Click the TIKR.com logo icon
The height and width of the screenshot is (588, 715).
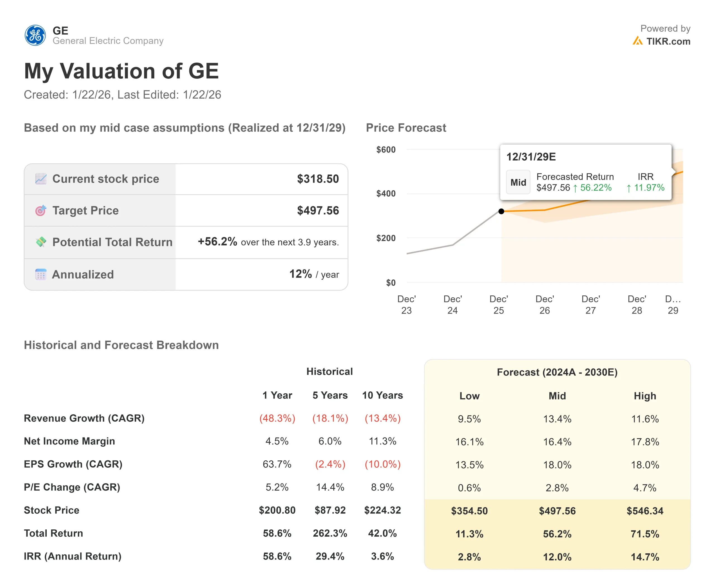[637, 41]
